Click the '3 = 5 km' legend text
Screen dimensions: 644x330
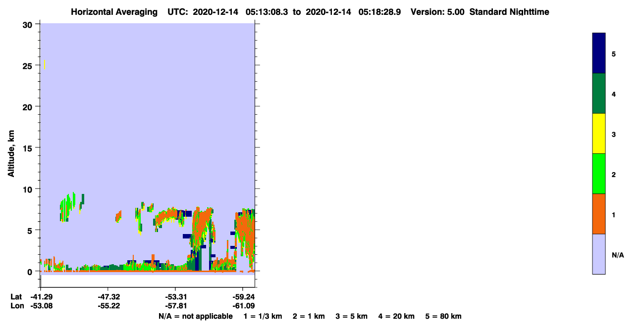(x=351, y=316)
